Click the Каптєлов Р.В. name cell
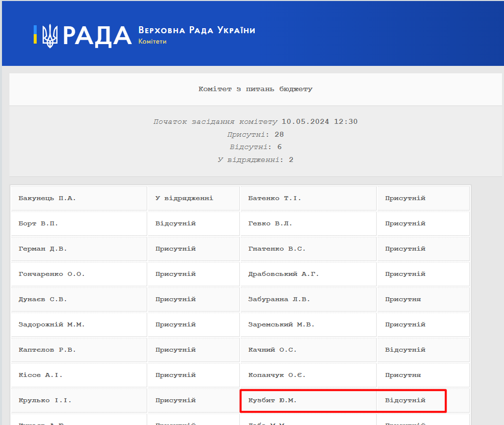This screenshot has height=425, width=504. click(x=79, y=350)
